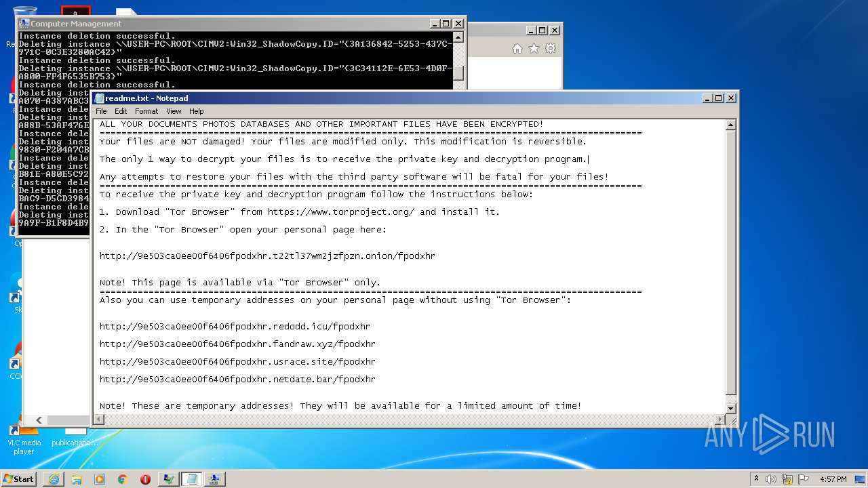Click the Notepad document icon in title bar
Viewport: 868px width, 488px height.
(x=99, y=98)
